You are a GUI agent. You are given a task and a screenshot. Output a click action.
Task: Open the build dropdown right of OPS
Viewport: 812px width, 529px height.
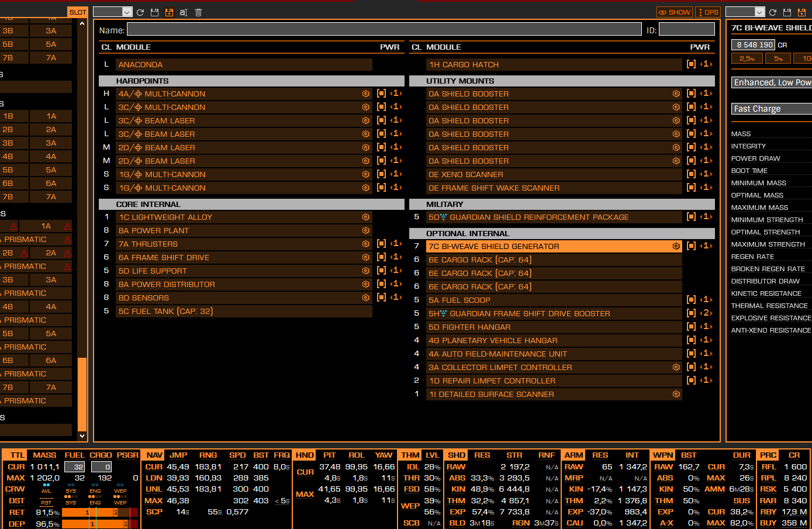(x=745, y=12)
